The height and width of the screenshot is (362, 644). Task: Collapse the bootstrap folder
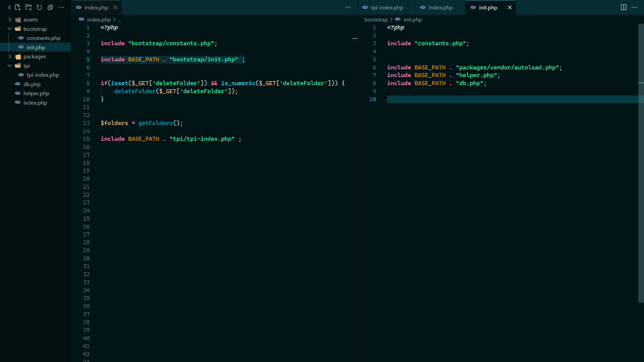(x=10, y=29)
